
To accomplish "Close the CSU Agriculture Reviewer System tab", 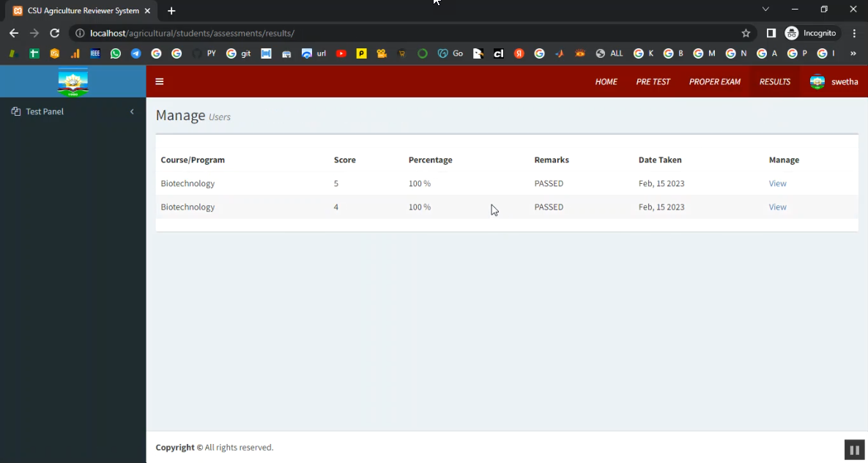I will 146,10.
